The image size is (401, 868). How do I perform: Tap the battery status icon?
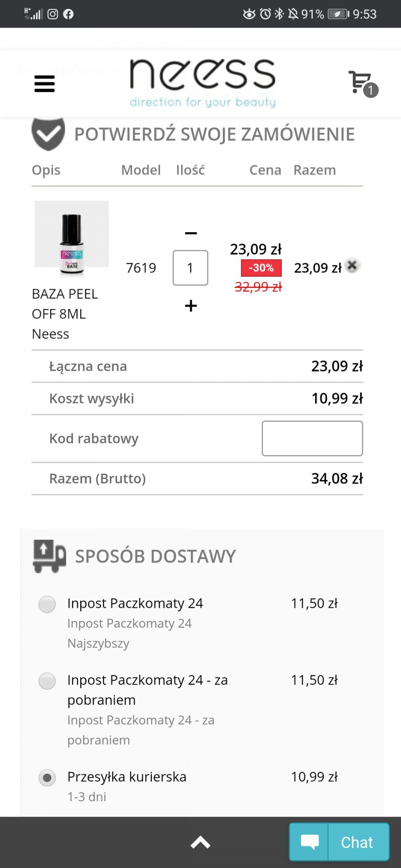[x=338, y=14]
